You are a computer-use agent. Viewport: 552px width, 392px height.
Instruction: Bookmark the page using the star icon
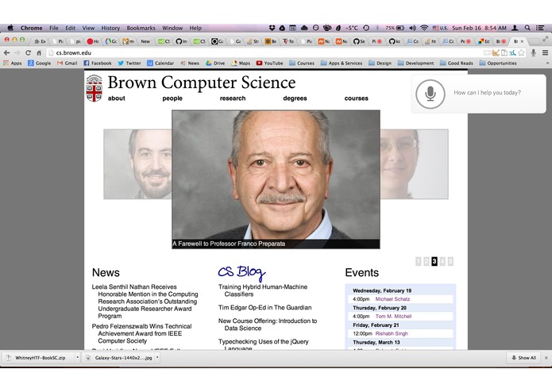[x=522, y=52]
